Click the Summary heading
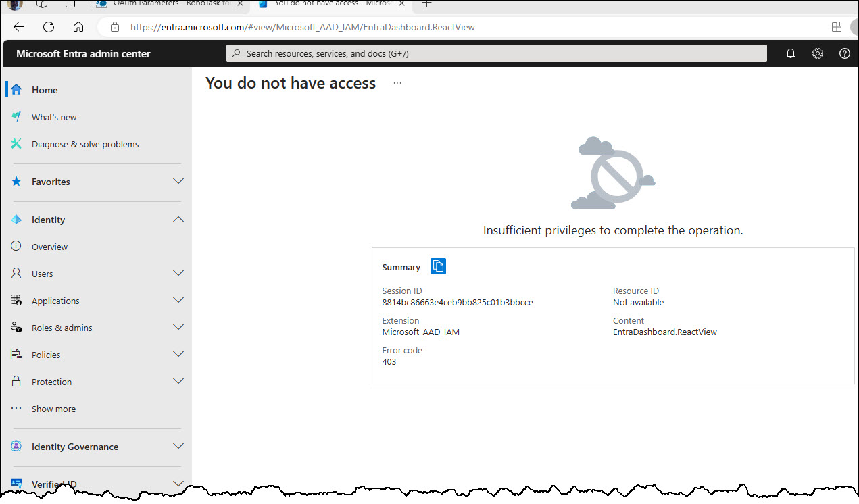The width and height of the screenshot is (859, 504). click(x=401, y=267)
